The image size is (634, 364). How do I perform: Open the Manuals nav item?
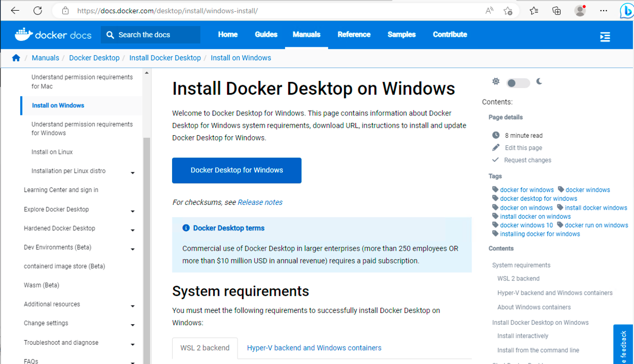pyautogui.click(x=306, y=35)
